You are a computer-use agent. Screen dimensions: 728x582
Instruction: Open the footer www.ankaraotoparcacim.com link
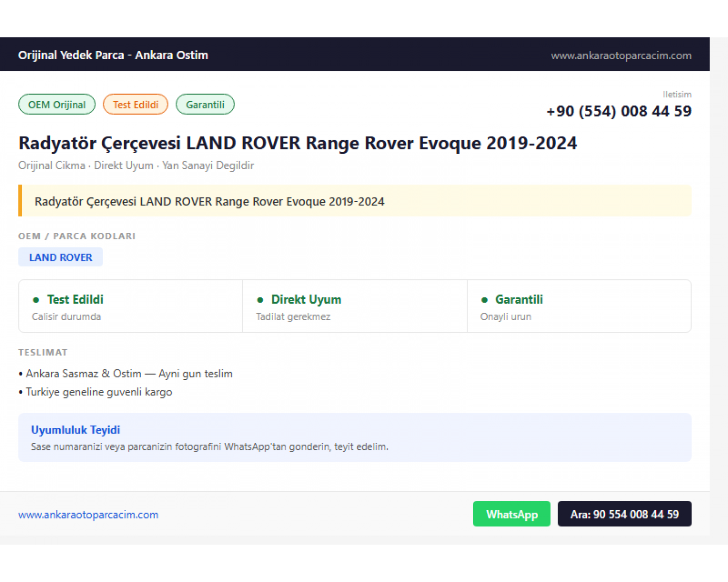point(88,515)
